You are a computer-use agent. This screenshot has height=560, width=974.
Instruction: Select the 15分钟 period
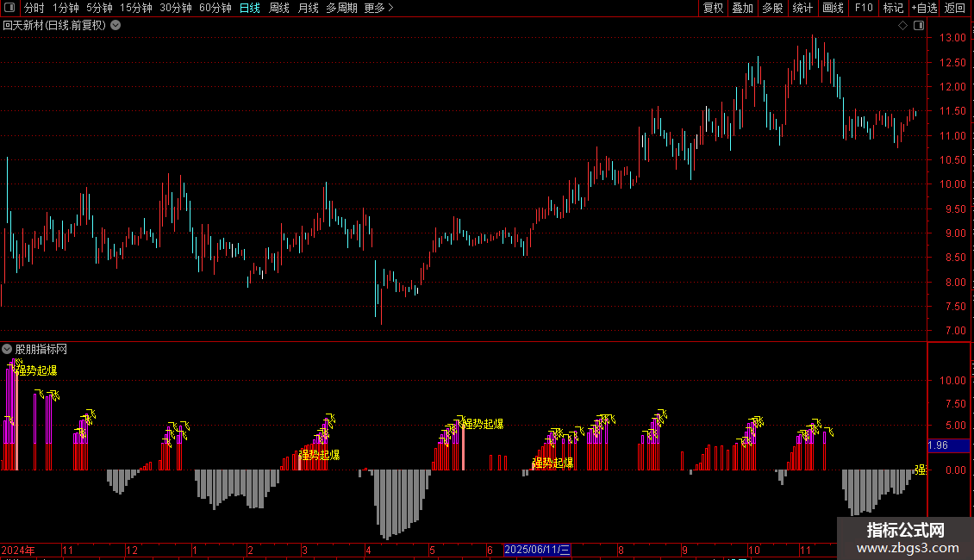tap(136, 8)
